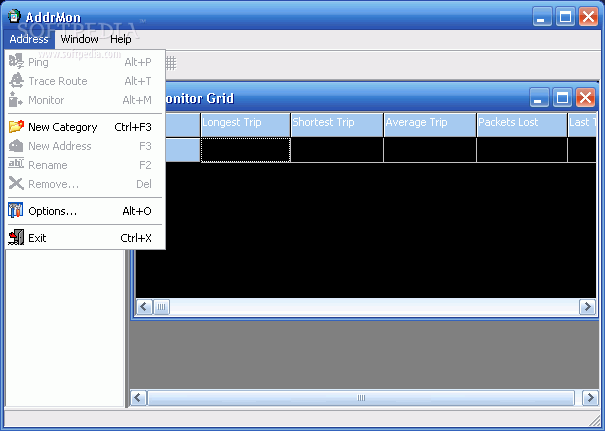The image size is (605, 431).
Task: Open the Window menu
Action: [x=79, y=39]
